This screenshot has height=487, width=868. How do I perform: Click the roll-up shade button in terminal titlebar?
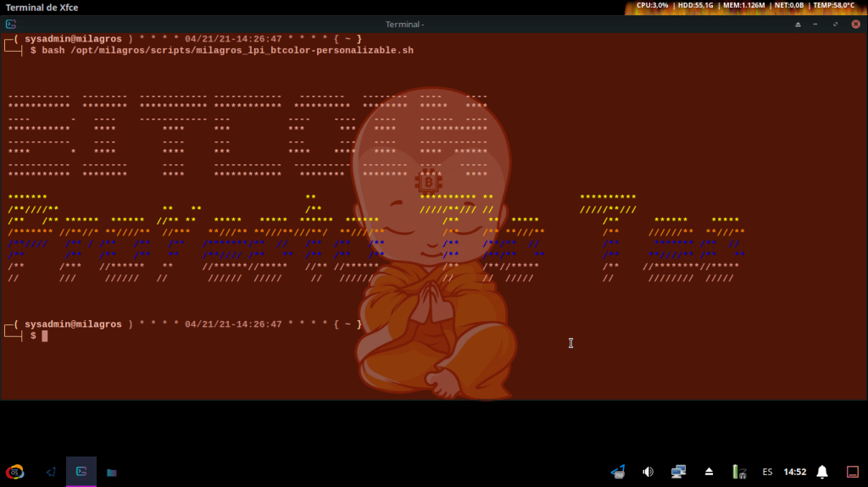point(798,25)
